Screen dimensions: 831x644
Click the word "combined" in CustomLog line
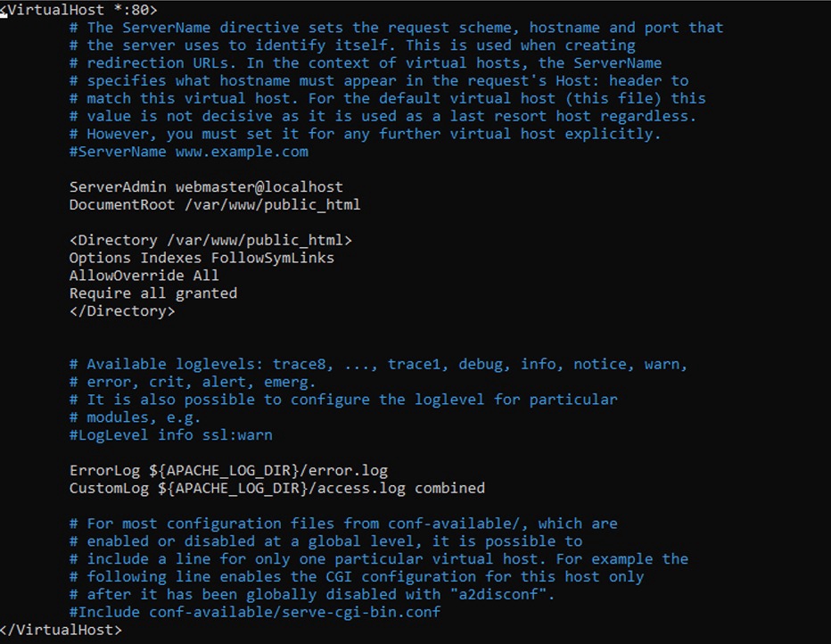[449, 488]
